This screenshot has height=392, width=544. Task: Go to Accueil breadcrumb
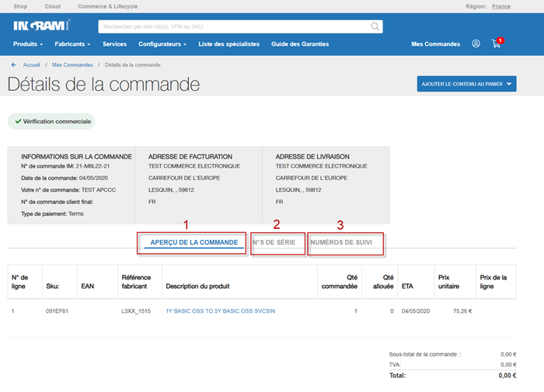[32, 64]
